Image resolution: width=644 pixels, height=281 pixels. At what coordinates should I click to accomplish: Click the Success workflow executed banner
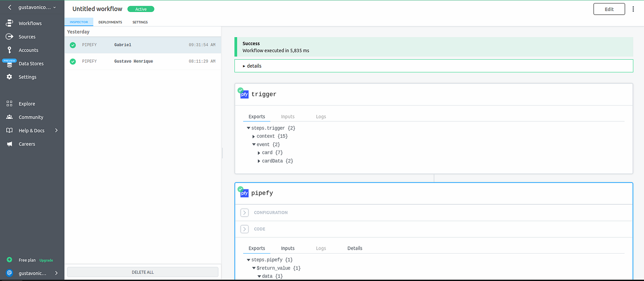434,47
